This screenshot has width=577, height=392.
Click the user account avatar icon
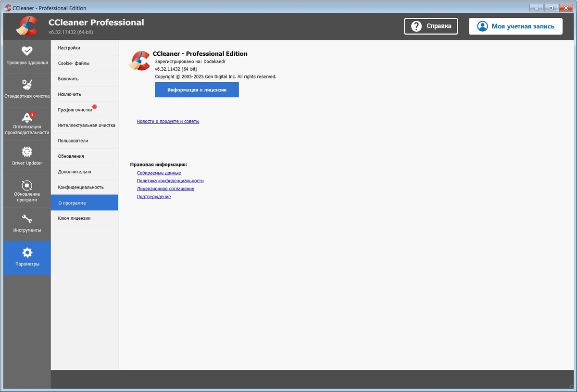click(482, 26)
